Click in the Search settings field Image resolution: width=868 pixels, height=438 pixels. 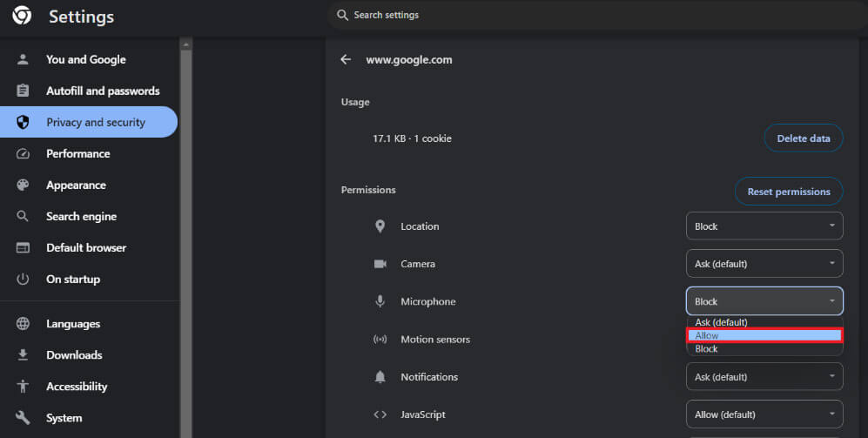tap(598, 15)
